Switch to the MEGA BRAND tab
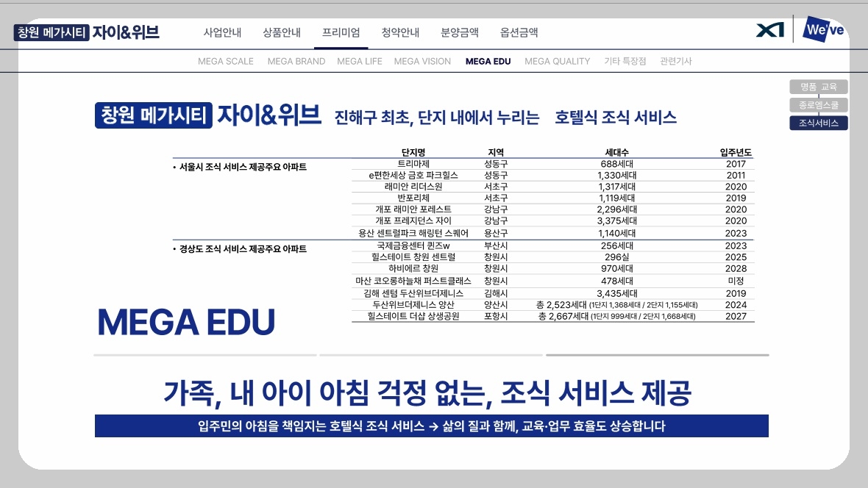This screenshot has width=868, height=488. pos(296,62)
